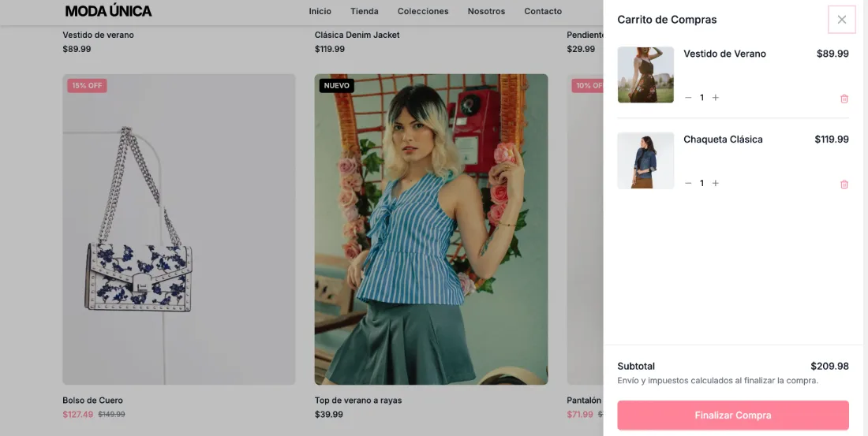
Task: Go to the Tienda page
Action: tap(365, 11)
